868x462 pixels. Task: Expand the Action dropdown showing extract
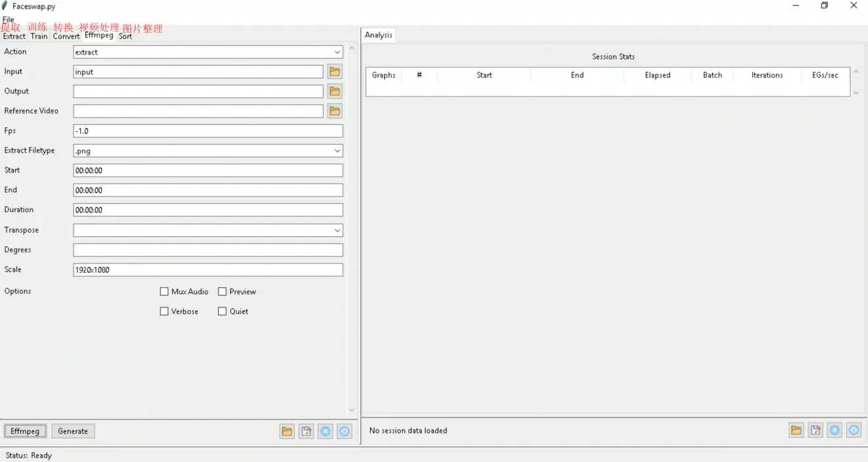[337, 52]
